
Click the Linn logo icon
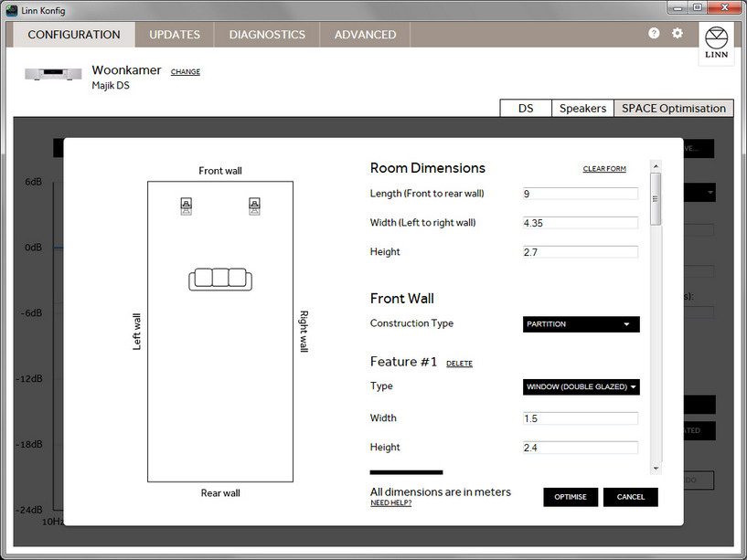pyautogui.click(x=715, y=43)
